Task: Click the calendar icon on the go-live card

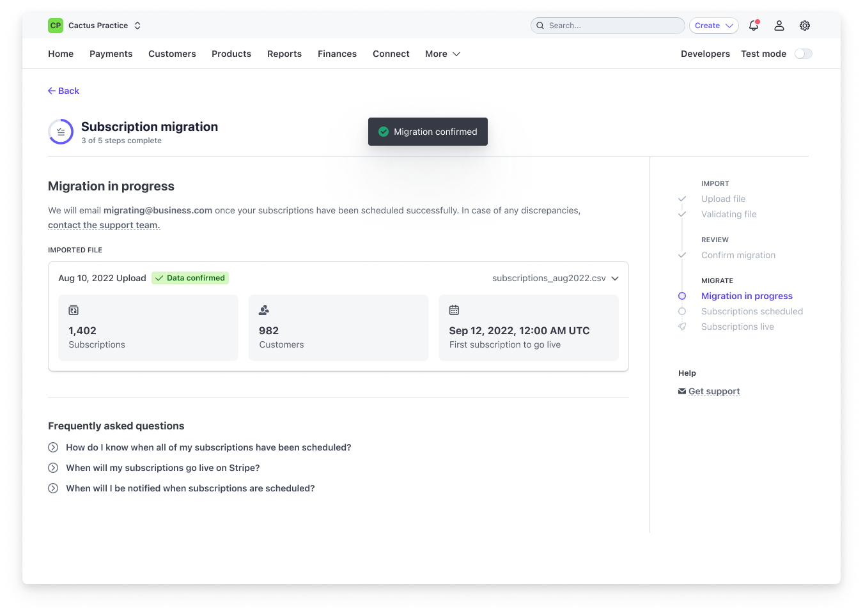Action: (454, 310)
